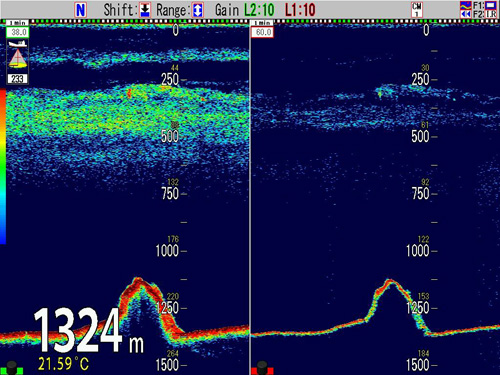
Task: Click the 38.0 frequency box
Action: tap(17, 32)
